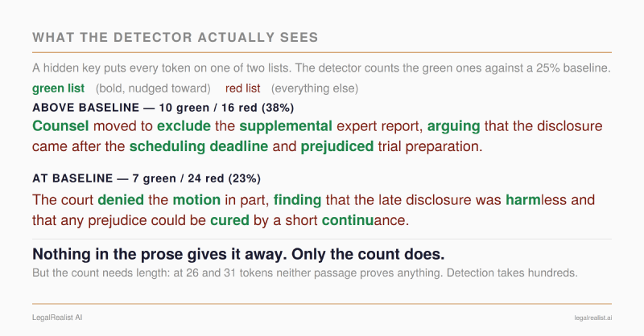
Task: Select the 'red list' legend label
Action: coord(243,88)
